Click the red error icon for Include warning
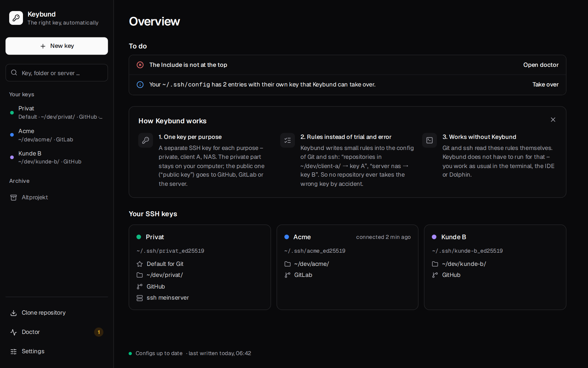 [140, 65]
